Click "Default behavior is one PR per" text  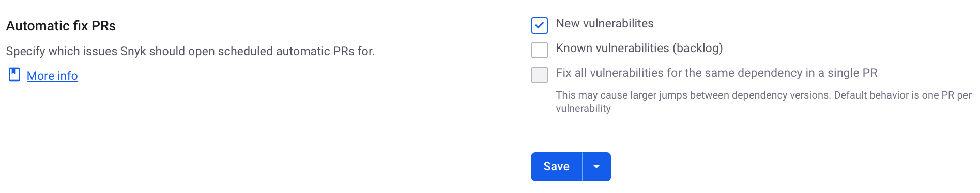click(x=903, y=95)
